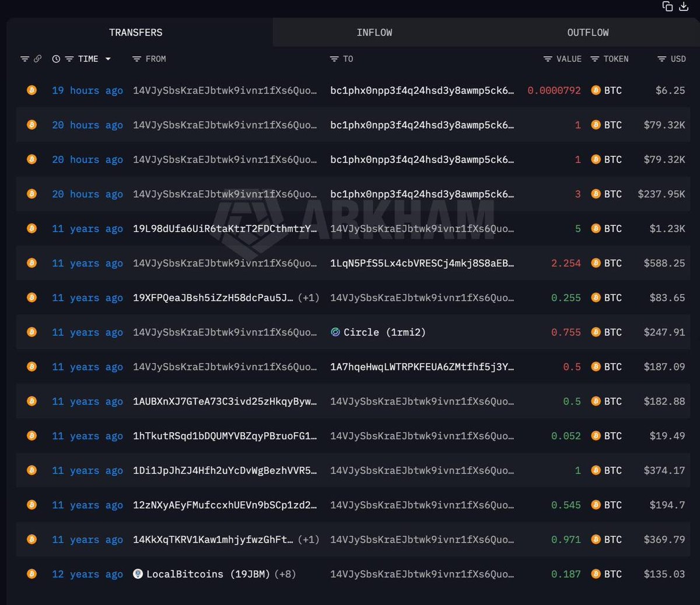700x605 pixels.
Task: Click the TOKEN column header label
Action: (616, 59)
